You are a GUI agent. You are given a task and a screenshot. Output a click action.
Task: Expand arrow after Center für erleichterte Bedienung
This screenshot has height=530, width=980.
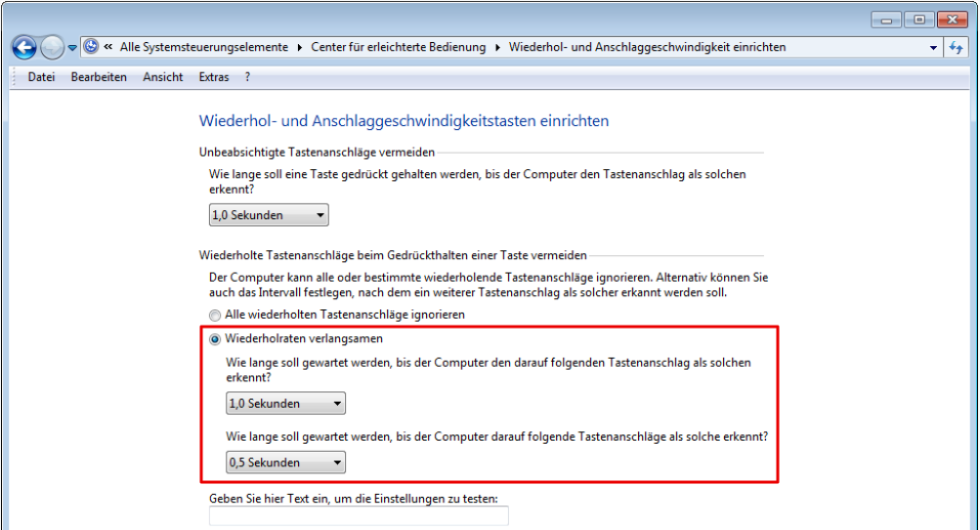[497, 48]
